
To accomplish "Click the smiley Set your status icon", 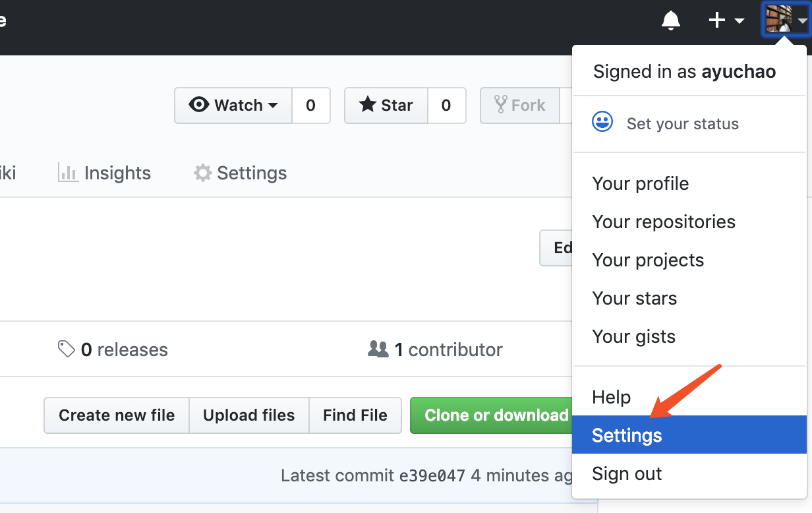I will (x=602, y=123).
